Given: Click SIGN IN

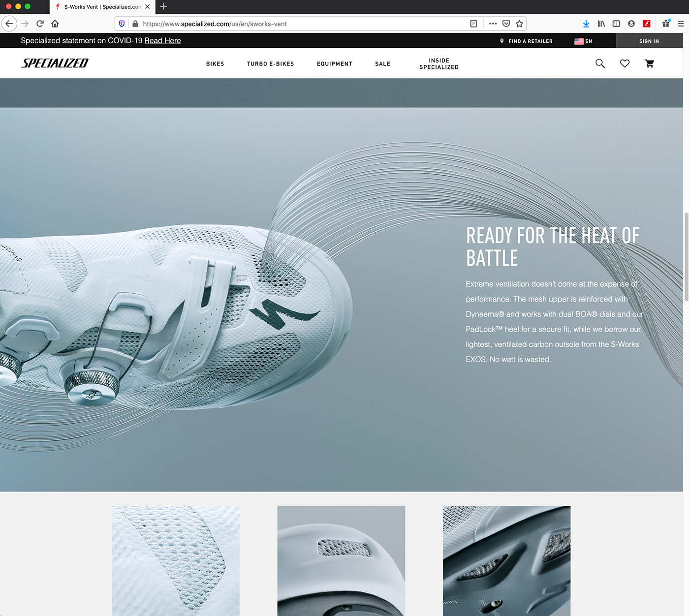Looking at the screenshot, I should click(x=649, y=41).
